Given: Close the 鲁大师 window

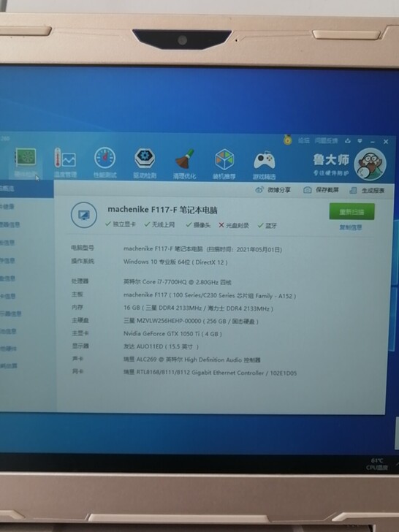Looking at the screenshot, I should (x=386, y=142).
